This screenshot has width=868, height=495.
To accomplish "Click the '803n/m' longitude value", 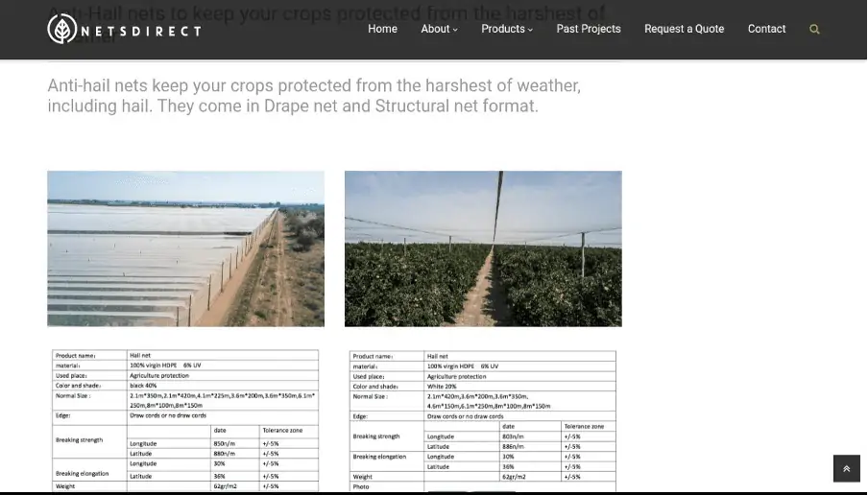I will (x=513, y=436).
